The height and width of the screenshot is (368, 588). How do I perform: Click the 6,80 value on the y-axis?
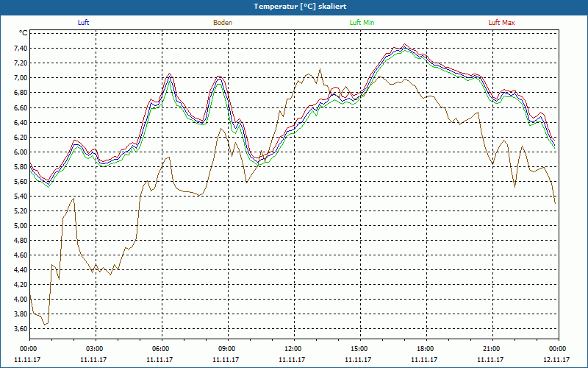click(x=21, y=93)
